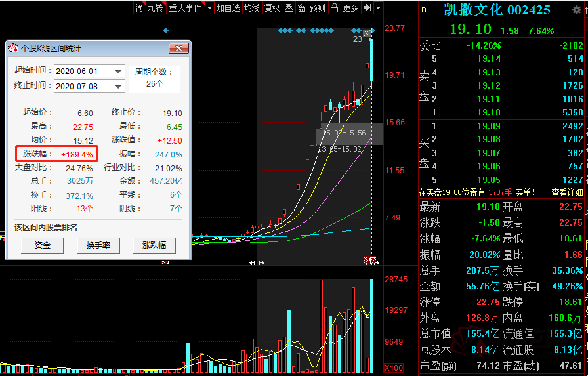The image size is (588, 376).
Task: Click the 窗 window toolbar icon
Action: pyautogui.click(x=301, y=8)
